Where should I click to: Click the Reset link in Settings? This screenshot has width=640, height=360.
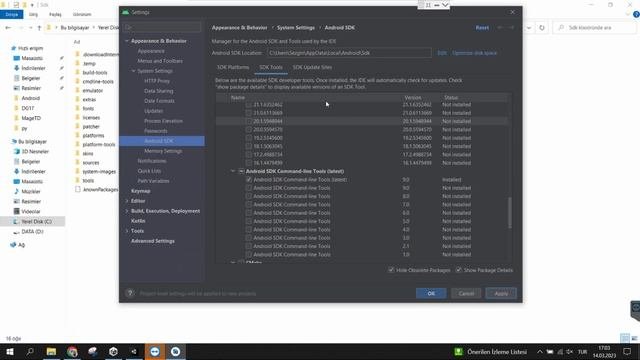click(482, 27)
